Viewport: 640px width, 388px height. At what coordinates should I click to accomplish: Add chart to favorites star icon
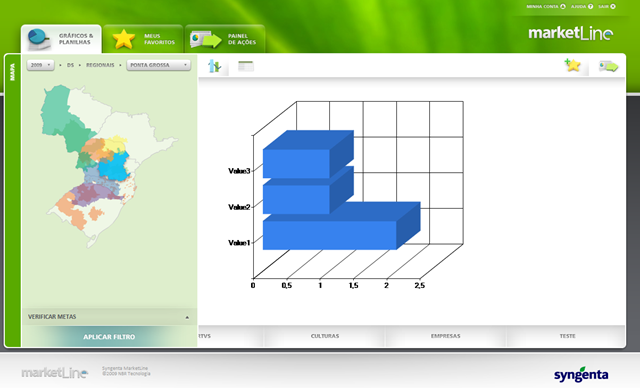[573, 65]
